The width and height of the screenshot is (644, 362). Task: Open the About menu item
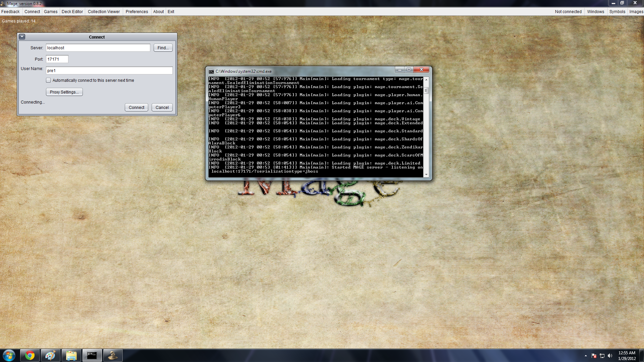click(x=159, y=12)
